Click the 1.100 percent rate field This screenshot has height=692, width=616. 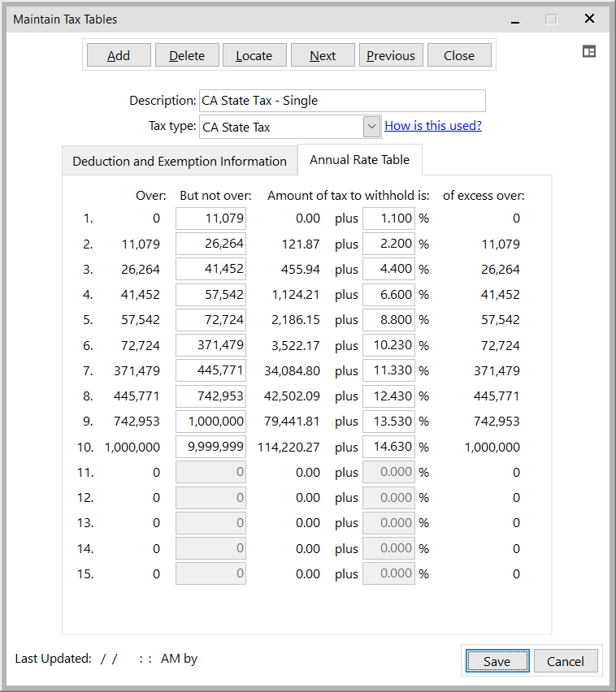click(x=388, y=218)
